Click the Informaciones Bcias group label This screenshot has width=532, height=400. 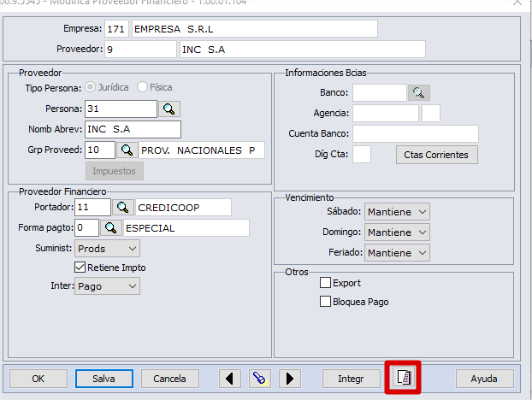(326, 73)
